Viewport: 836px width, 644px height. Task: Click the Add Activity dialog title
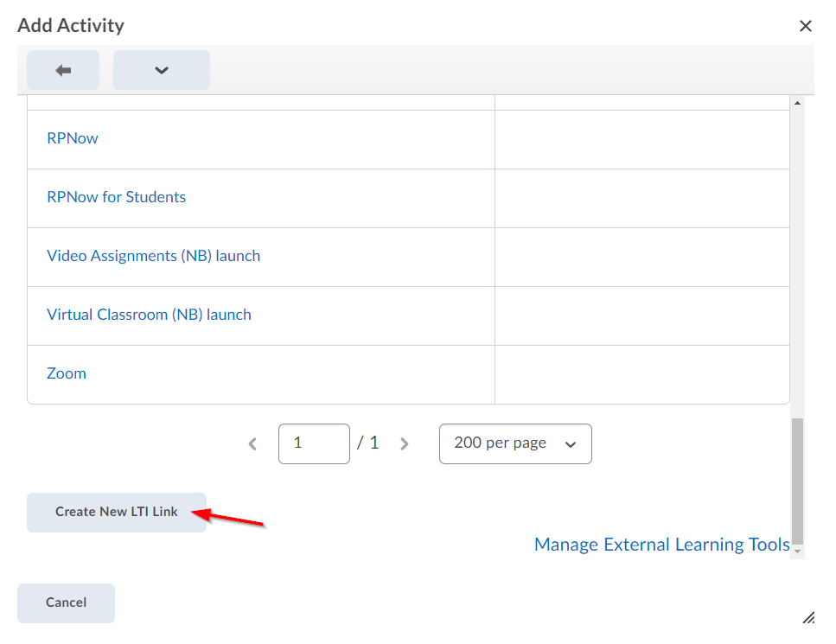(x=71, y=26)
